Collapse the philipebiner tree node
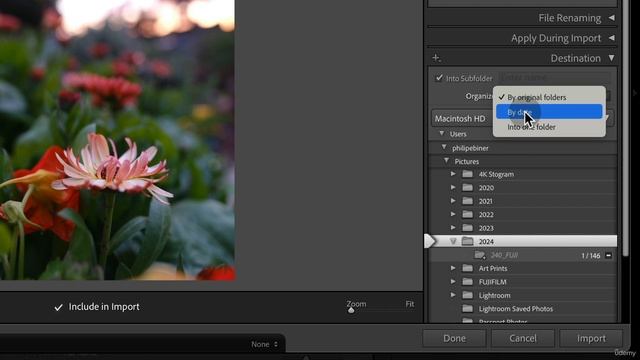Image resolution: width=640 pixels, height=360 pixels. coord(444,147)
